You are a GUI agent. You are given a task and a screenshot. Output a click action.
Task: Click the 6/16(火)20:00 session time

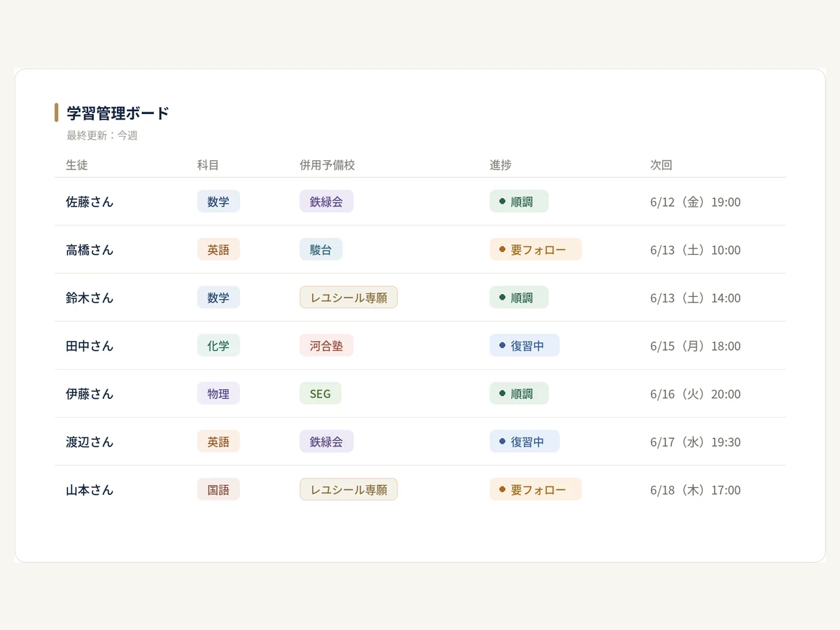695,395
